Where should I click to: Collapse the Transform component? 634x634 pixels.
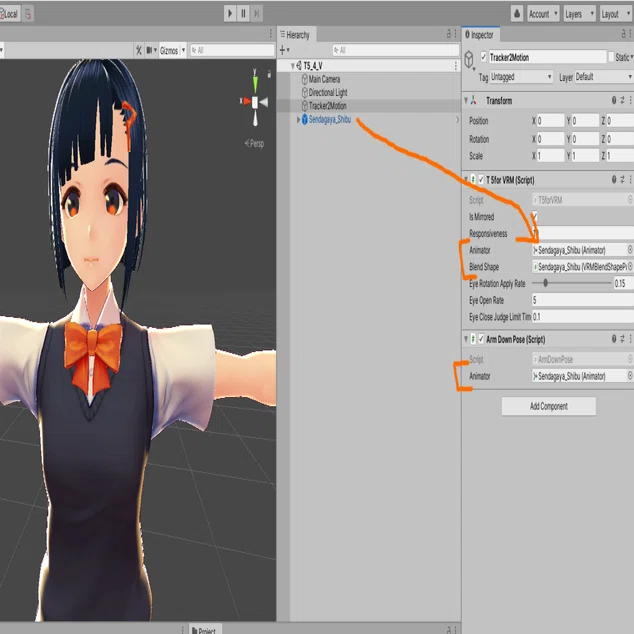point(466,100)
